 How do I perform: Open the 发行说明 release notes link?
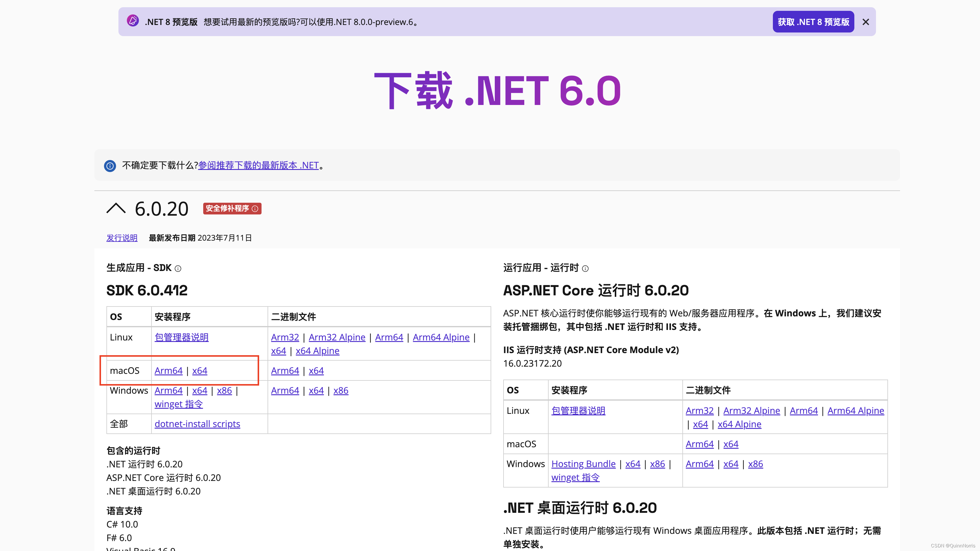pos(122,238)
